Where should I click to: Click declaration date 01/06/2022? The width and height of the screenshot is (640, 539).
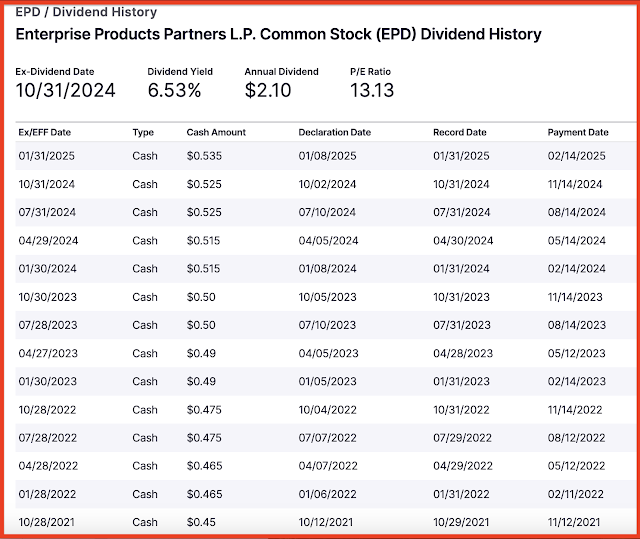327,495
